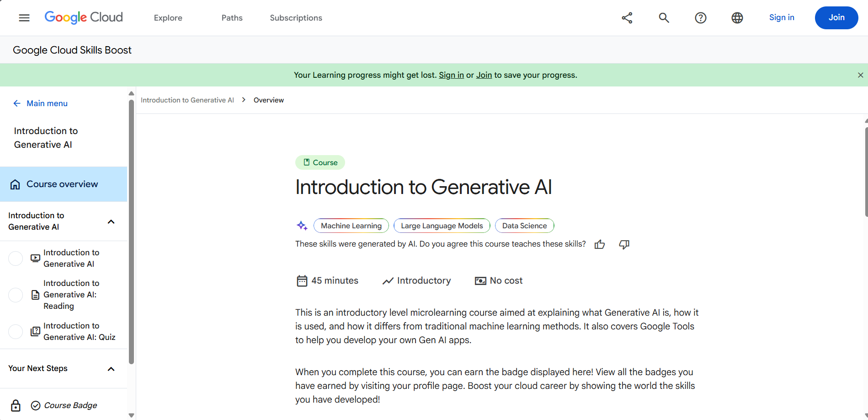The width and height of the screenshot is (868, 420).
Task: Select the Data Science skill tag
Action: 525,226
